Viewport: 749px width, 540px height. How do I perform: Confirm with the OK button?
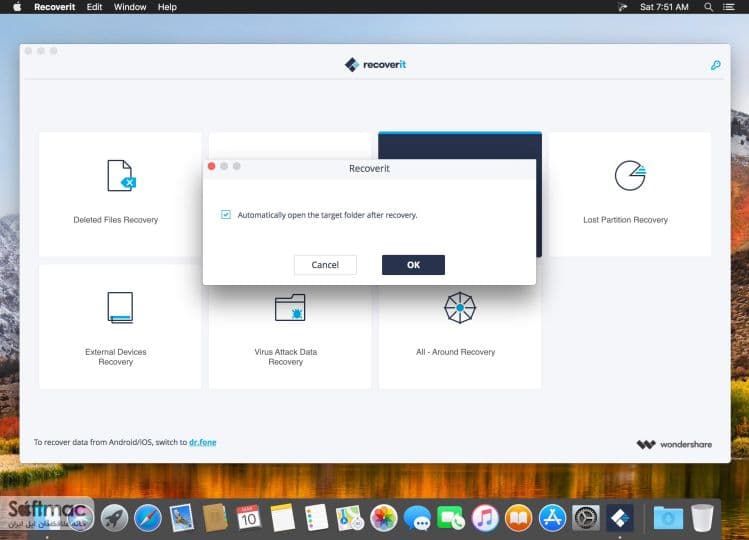click(413, 265)
